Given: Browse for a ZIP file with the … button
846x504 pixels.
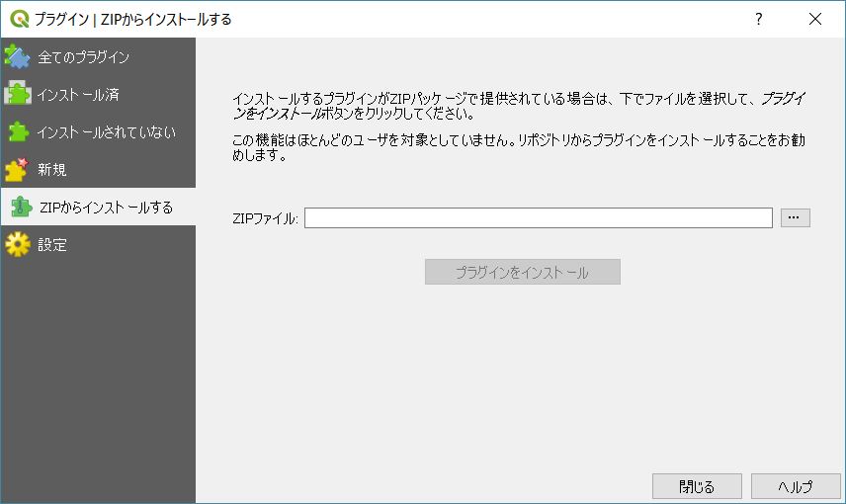Looking at the screenshot, I should coord(795,217).
